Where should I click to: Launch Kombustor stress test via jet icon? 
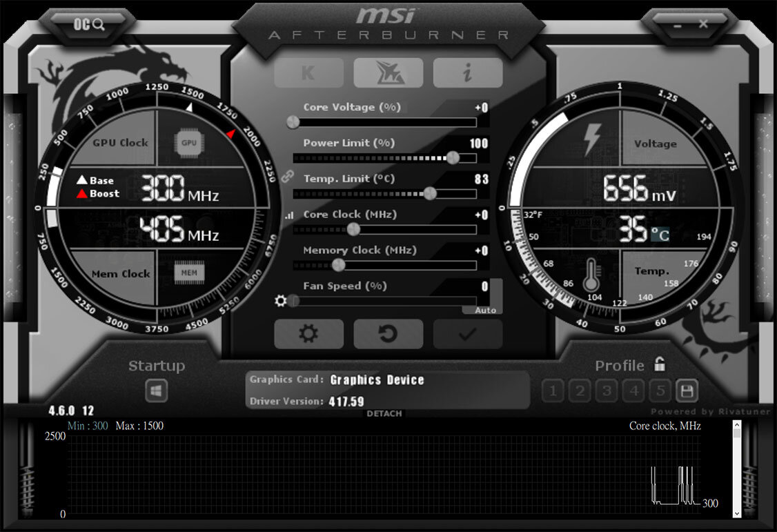pos(388,72)
